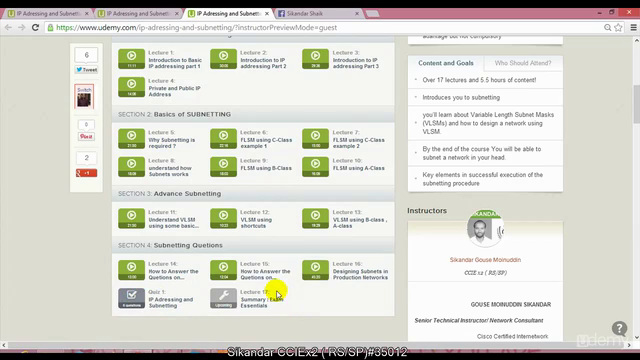Play Lecture 13 VLSM using B-class, A-class
The height and width of the screenshot is (360, 640).
point(316,218)
